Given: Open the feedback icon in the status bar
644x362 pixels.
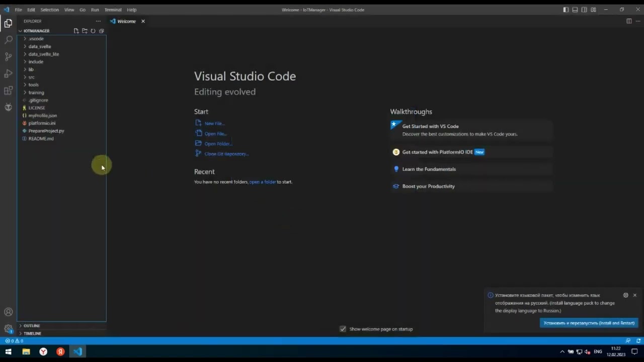Looking at the screenshot, I should coord(628,341).
